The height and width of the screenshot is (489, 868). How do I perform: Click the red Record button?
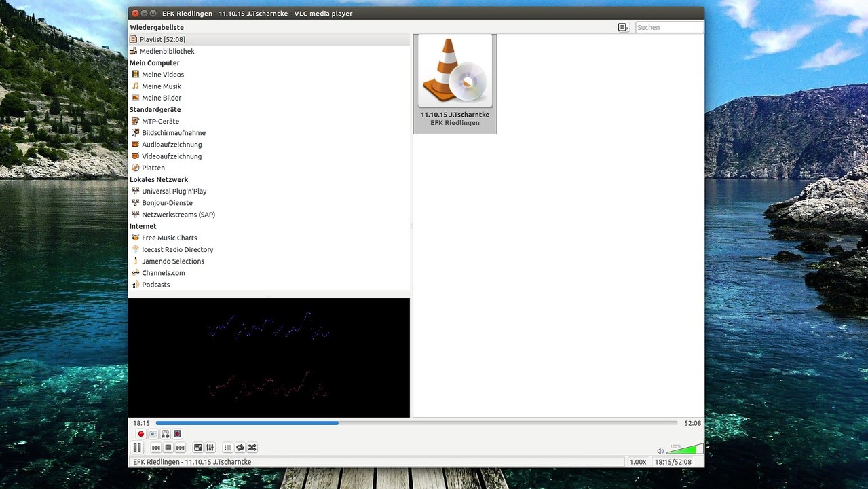[141, 434]
